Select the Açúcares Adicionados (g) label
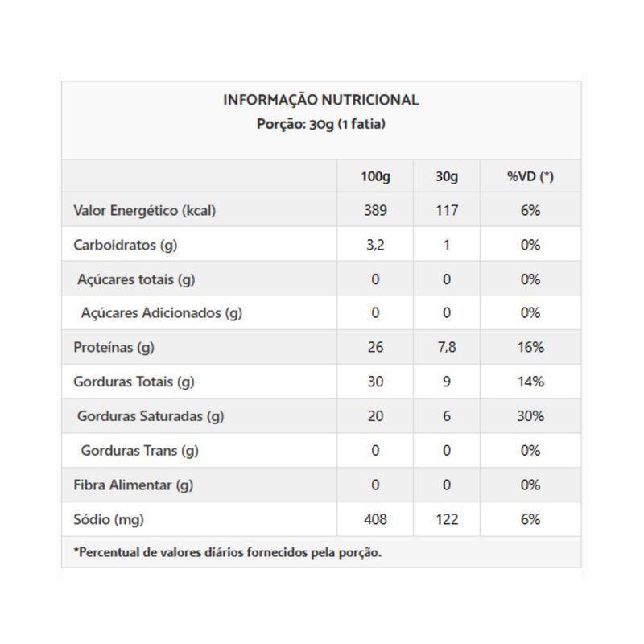This screenshot has width=644, height=644. [161, 313]
